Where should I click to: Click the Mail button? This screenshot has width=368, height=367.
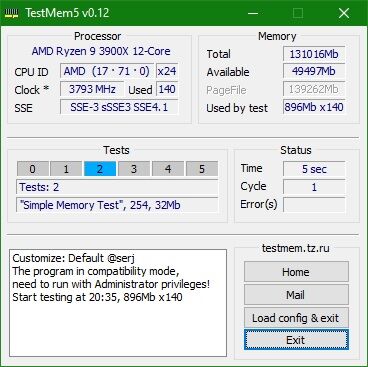(x=296, y=295)
